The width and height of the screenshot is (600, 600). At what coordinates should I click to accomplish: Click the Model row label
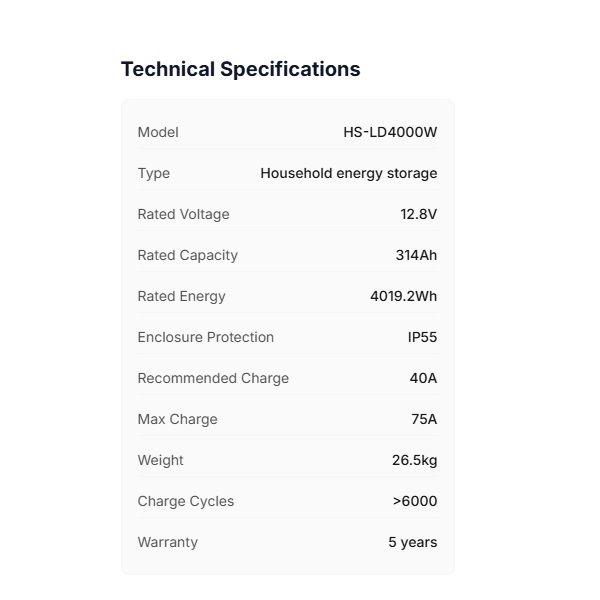tap(158, 132)
